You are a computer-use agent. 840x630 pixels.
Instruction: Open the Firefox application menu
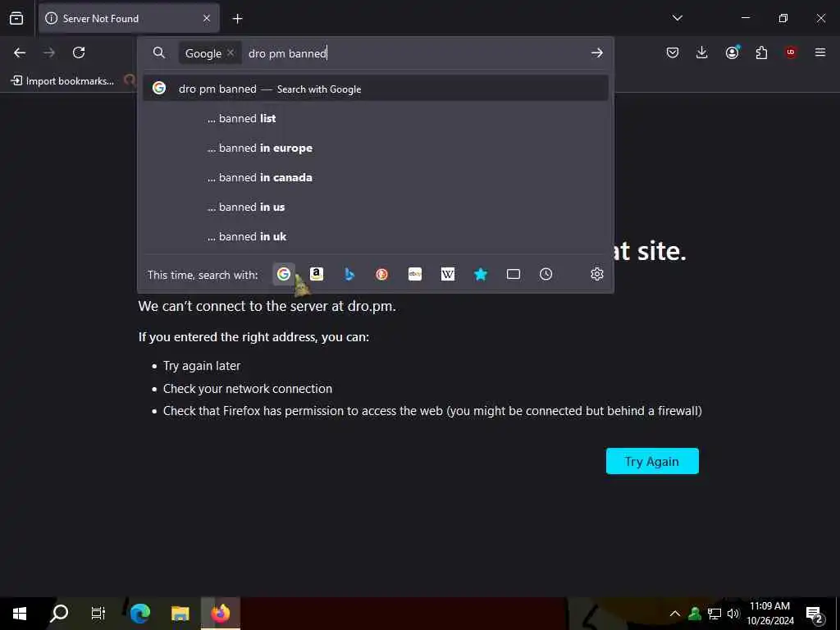pos(820,52)
